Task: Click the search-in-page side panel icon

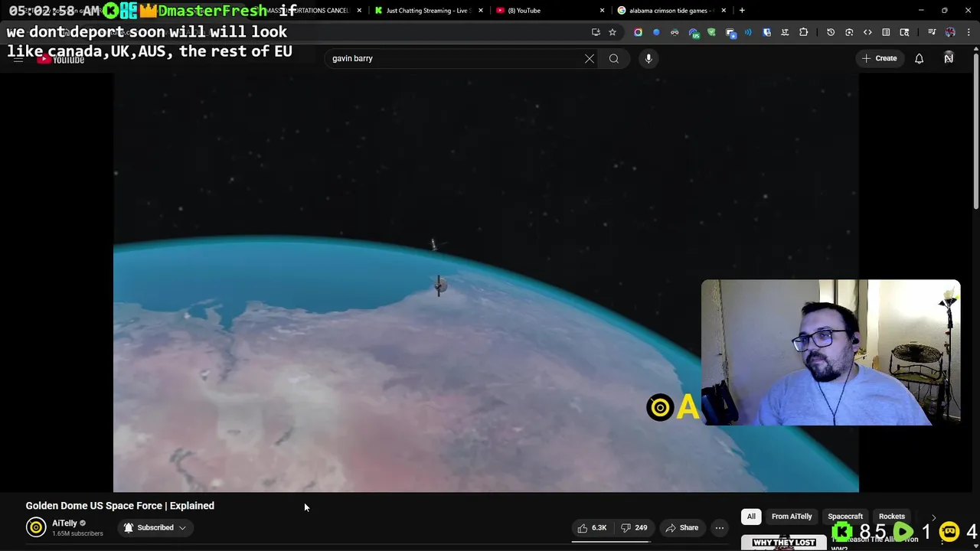Action: 904,32
